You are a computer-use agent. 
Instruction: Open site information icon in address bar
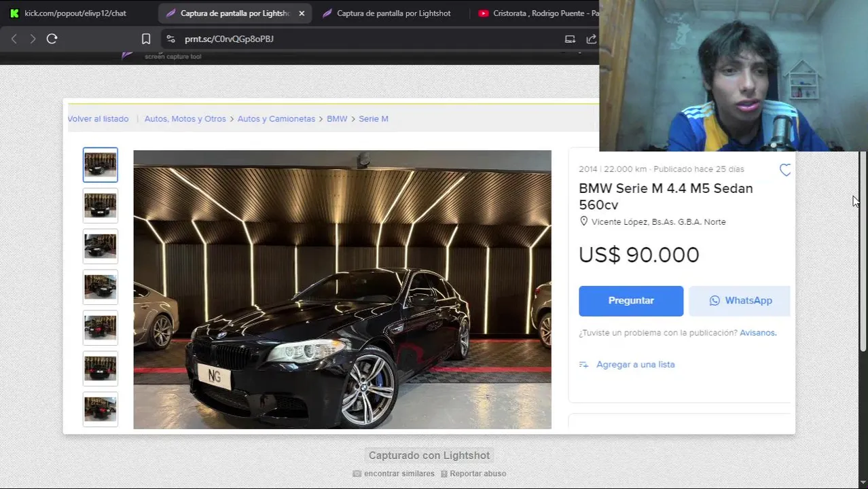point(170,39)
